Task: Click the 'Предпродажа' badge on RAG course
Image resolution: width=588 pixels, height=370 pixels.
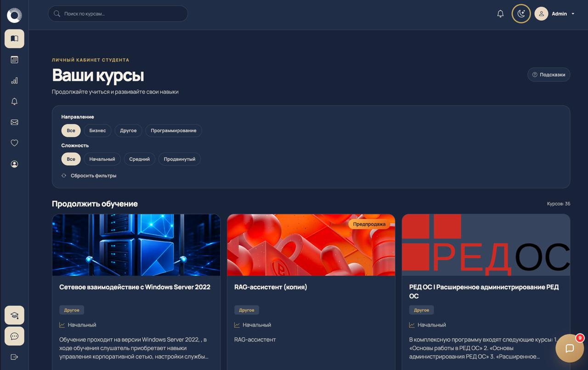Action: click(x=369, y=224)
